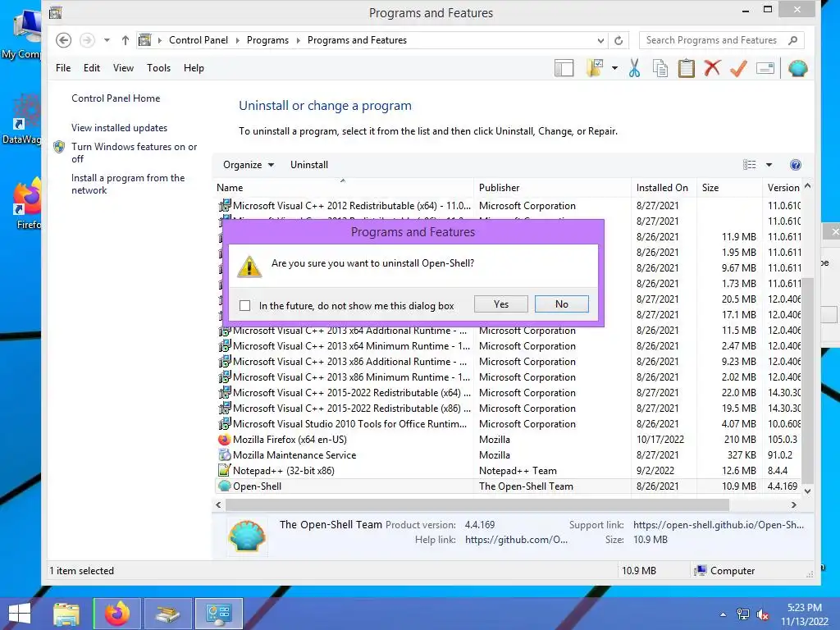This screenshot has width=840, height=630.
Task: Click the horizontal scroll right arrow
Action: pos(794,504)
